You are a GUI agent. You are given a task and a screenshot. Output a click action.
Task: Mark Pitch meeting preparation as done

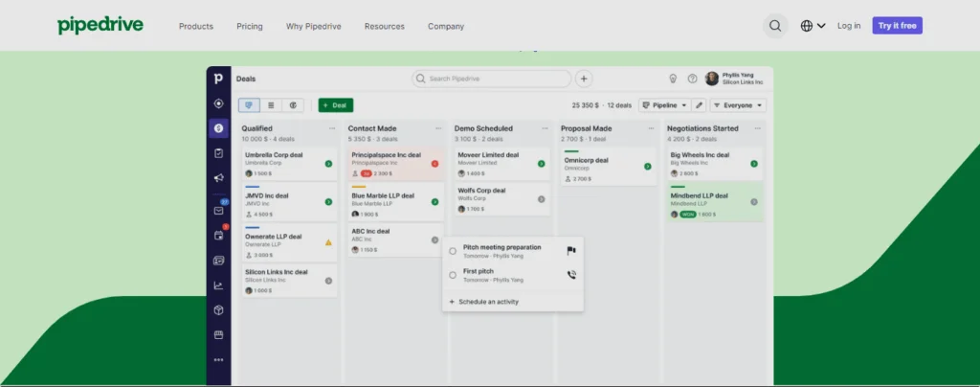[453, 251]
